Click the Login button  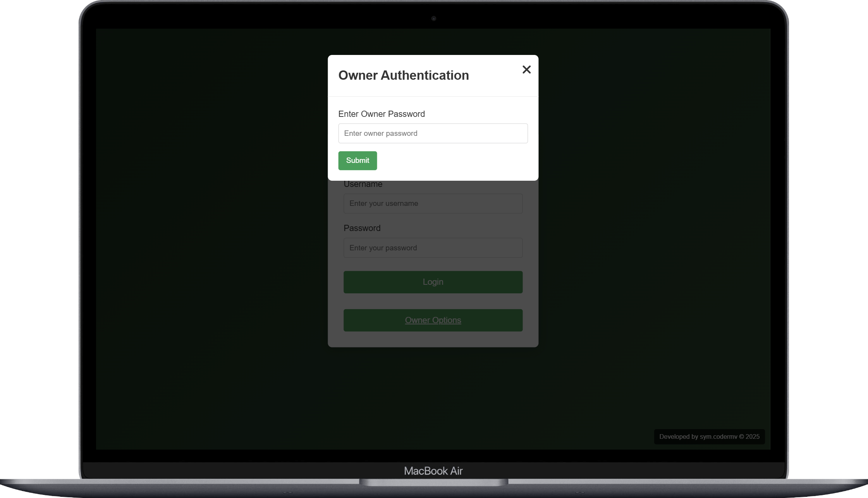coord(433,282)
